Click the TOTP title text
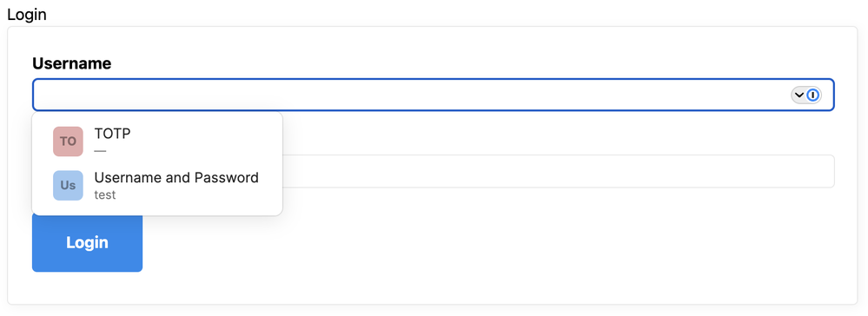 (112, 134)
